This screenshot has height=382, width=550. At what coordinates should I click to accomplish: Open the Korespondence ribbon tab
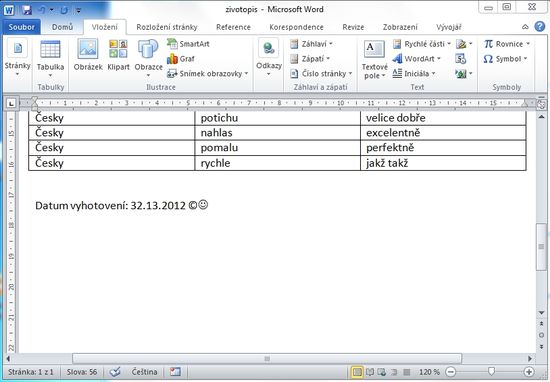(296, 27)
